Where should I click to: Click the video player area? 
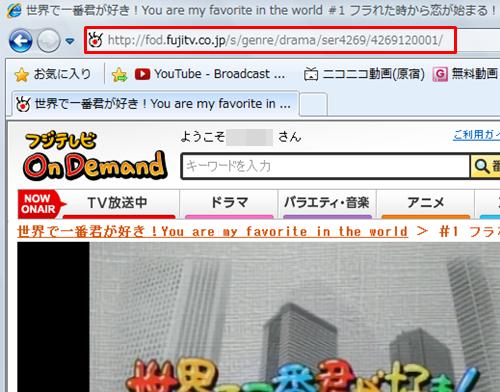tap(259, 317)
